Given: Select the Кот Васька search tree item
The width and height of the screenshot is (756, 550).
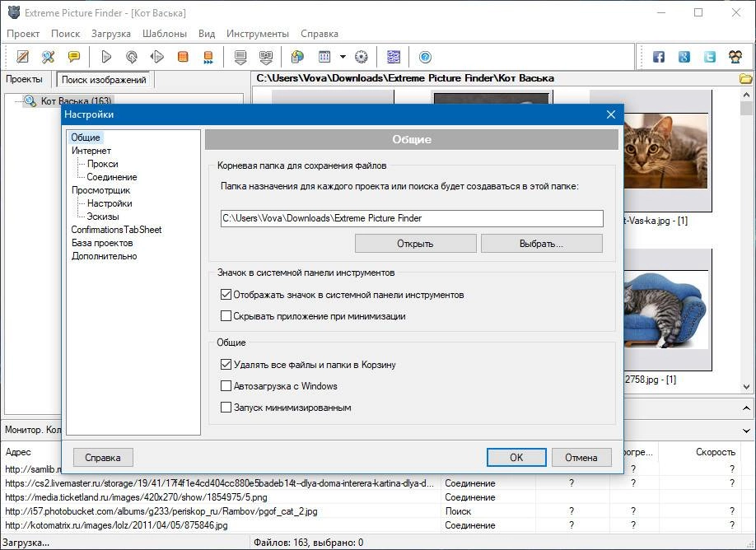Looking at the screenshot, I should (x=76, y=100).
